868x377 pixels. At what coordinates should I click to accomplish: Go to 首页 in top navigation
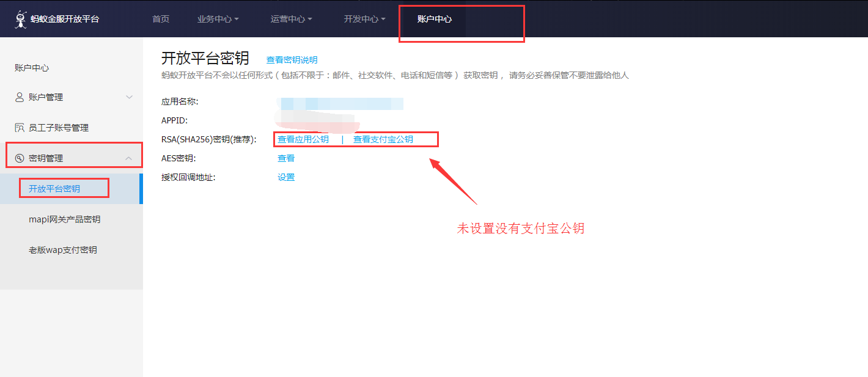coord(161,19)
